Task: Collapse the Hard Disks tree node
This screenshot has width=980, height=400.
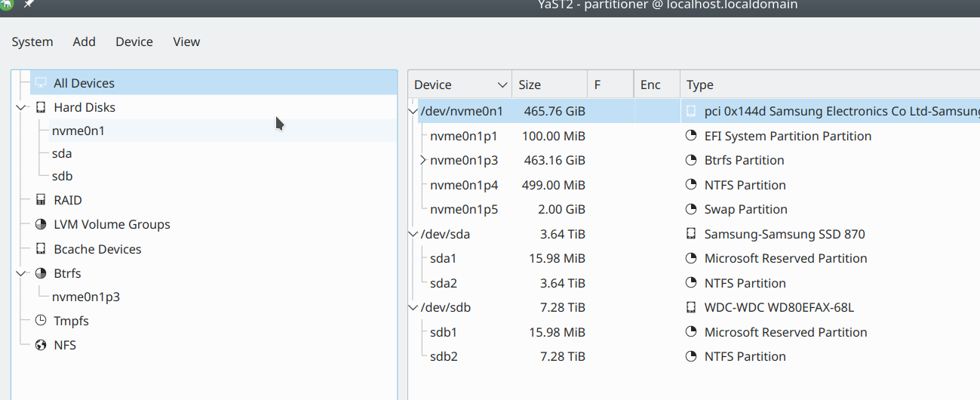Action: [20, 107]
